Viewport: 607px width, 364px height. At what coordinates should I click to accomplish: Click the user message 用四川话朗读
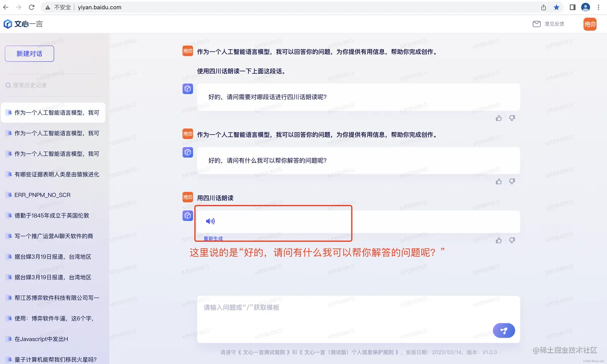(215, 198)
